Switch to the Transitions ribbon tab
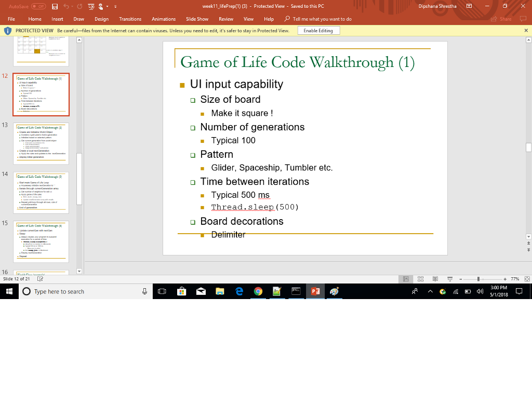 130,19
